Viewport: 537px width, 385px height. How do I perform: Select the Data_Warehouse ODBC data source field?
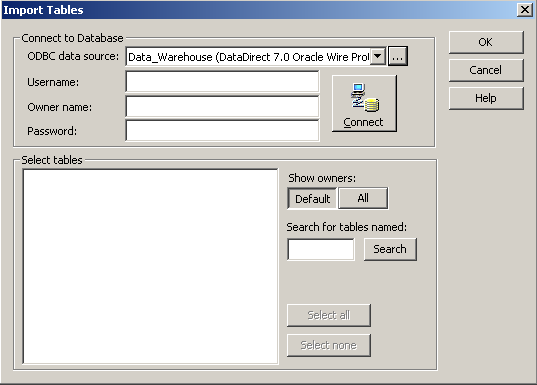click(x=255, y=57)
